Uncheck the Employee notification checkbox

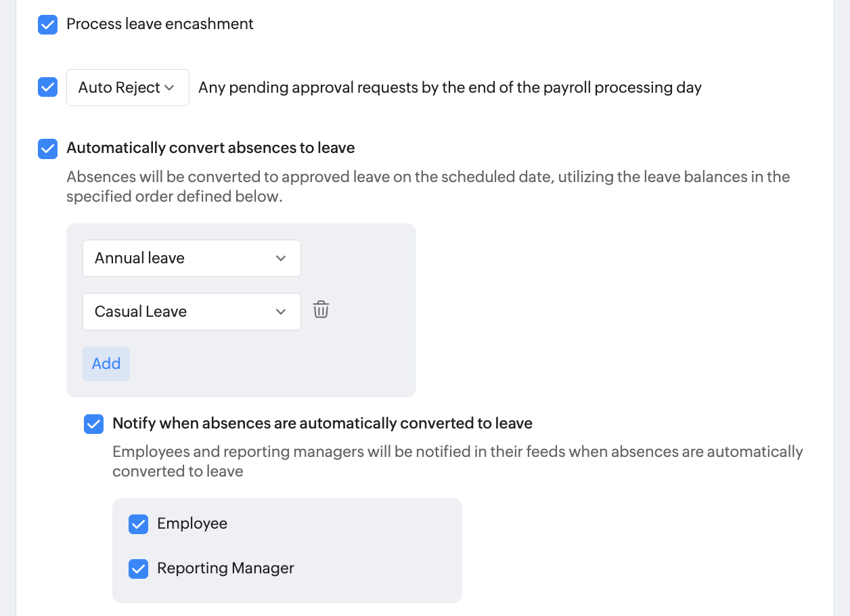(x=138, y=525)
